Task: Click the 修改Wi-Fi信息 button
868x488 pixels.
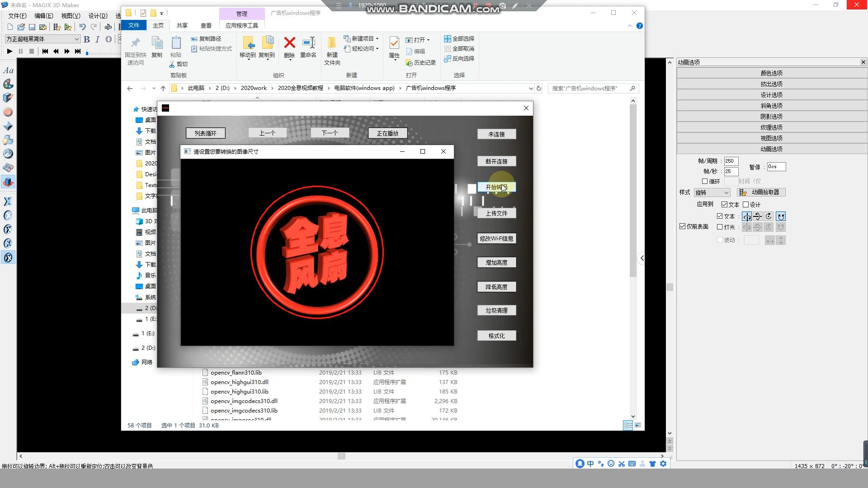Action: click(x=496, y=239)
